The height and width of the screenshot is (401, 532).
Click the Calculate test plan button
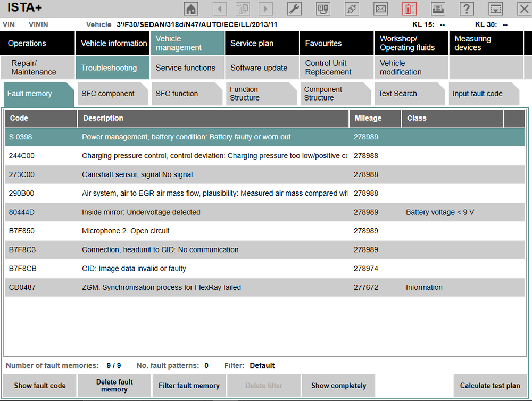pos(490,386)
